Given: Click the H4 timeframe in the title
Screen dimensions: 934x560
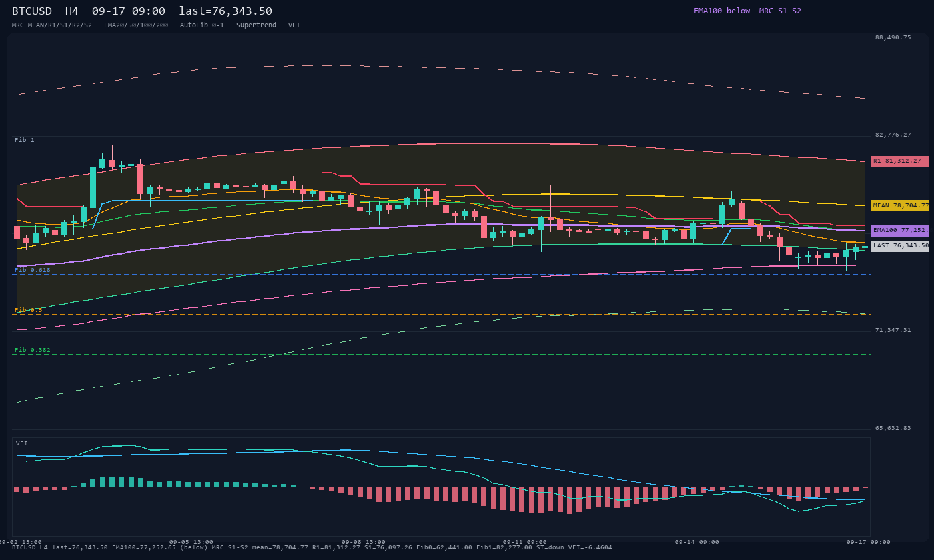Looking at the screenshot, I should click(x=72, y=11).
